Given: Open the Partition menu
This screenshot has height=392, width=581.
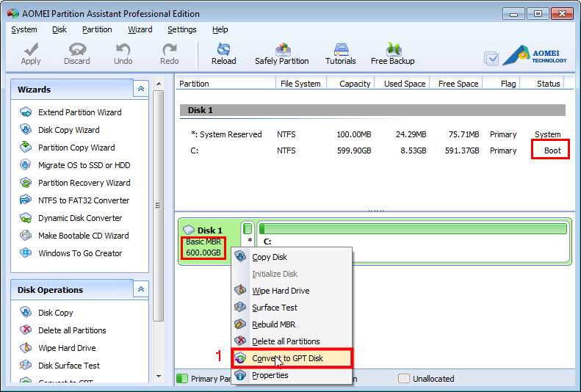Looking at the screenshot, I should (97, 29).
